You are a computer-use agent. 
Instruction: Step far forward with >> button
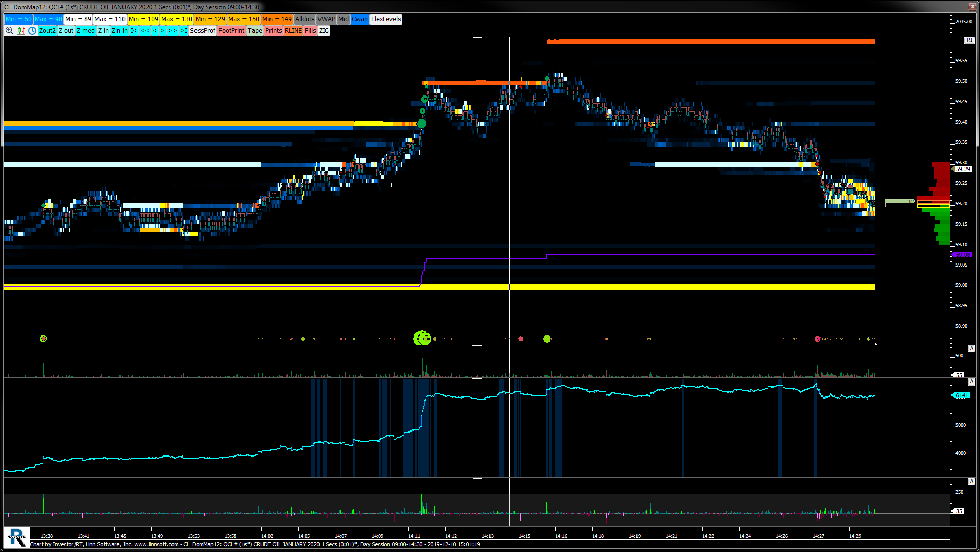[x=173, y=31]
